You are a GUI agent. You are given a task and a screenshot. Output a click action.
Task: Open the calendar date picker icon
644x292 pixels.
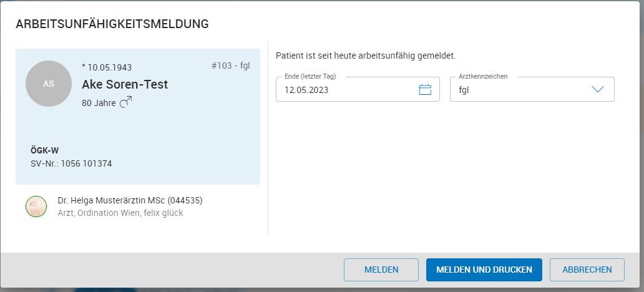click(x=425, y=89)
